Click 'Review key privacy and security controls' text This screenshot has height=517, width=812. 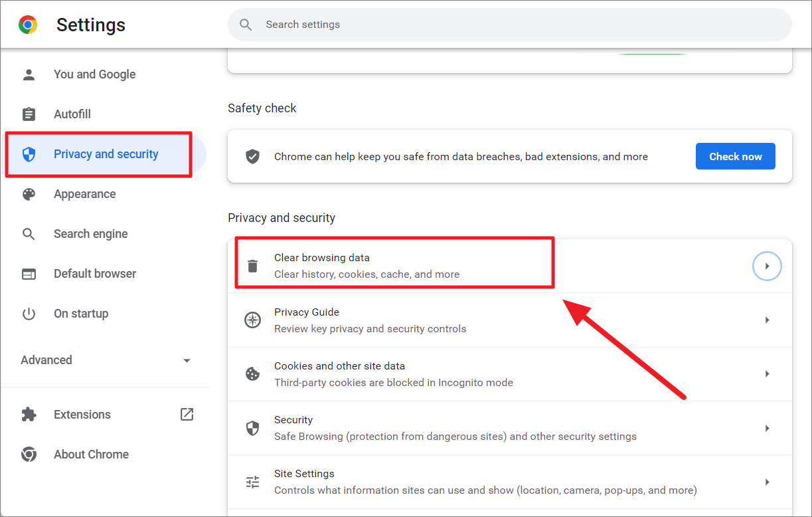point(370,328)
